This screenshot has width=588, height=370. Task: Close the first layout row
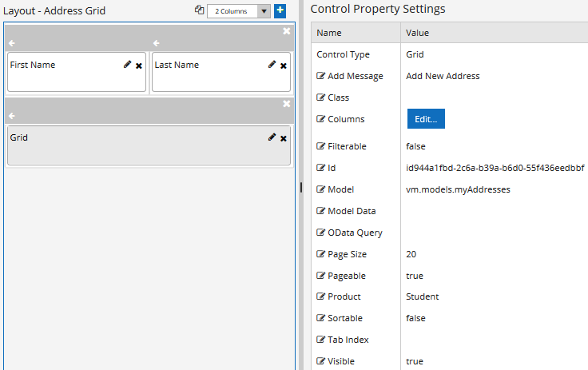tap(287, 31)
